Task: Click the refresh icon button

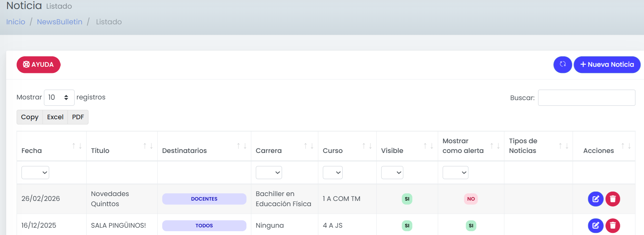Action: click(x=563, y=65)
